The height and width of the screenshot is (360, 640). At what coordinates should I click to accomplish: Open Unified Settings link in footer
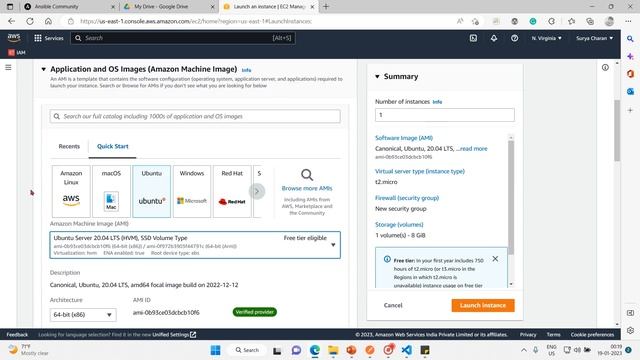click(174, 335)
